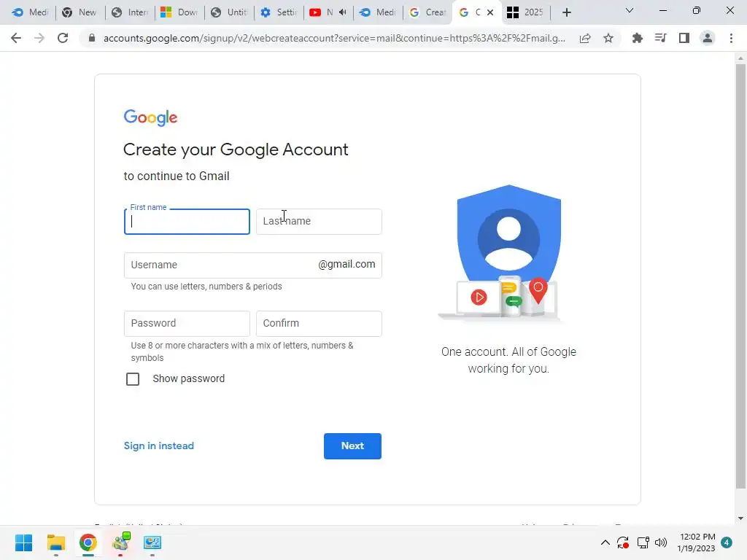The image size is (747, 560).
Task: Click the Chrome taskbar icon
Action: (x=88, y=542)
